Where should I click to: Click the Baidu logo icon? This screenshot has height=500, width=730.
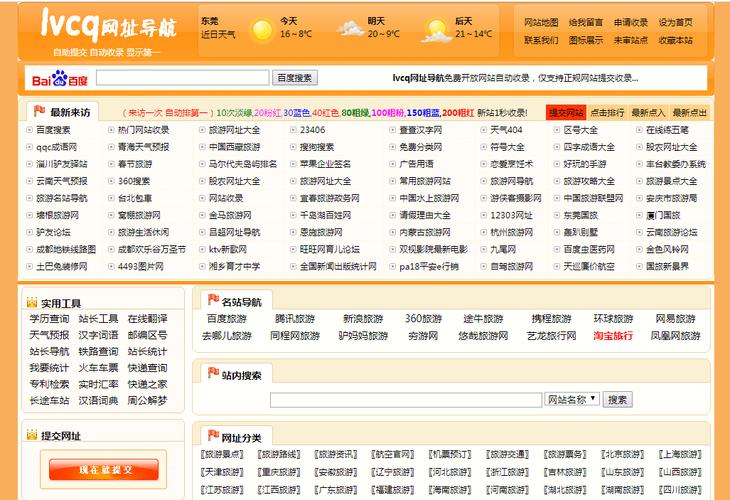click(x=60, y=78)
